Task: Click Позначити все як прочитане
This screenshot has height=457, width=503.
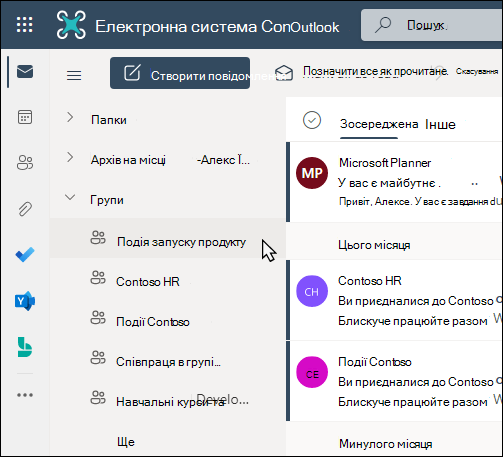Action: (x=375, y=71)
